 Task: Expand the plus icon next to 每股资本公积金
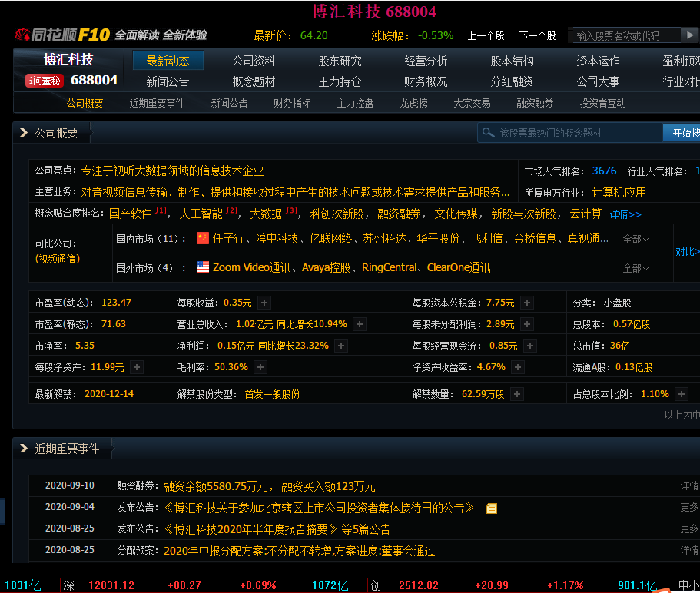coord(527,303)
